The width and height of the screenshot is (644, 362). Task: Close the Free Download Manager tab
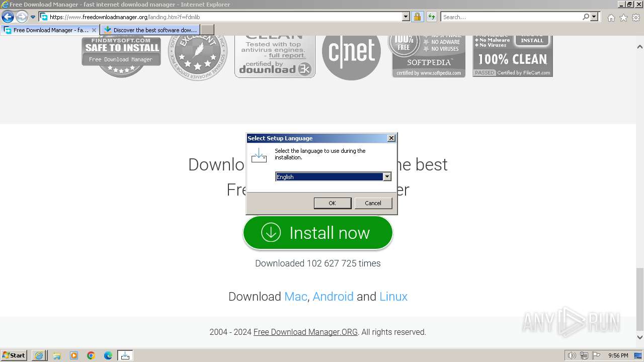(x=94, y=30)
